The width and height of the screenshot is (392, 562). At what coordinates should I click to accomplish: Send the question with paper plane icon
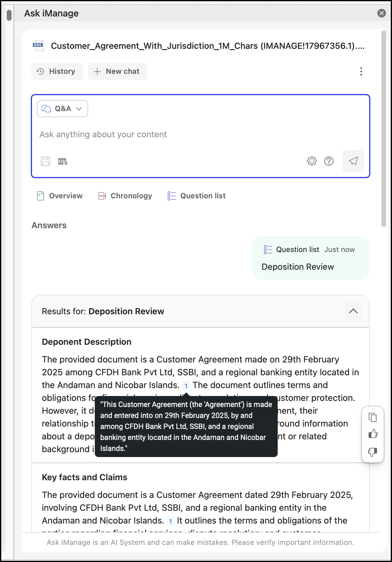coord(353,161)
